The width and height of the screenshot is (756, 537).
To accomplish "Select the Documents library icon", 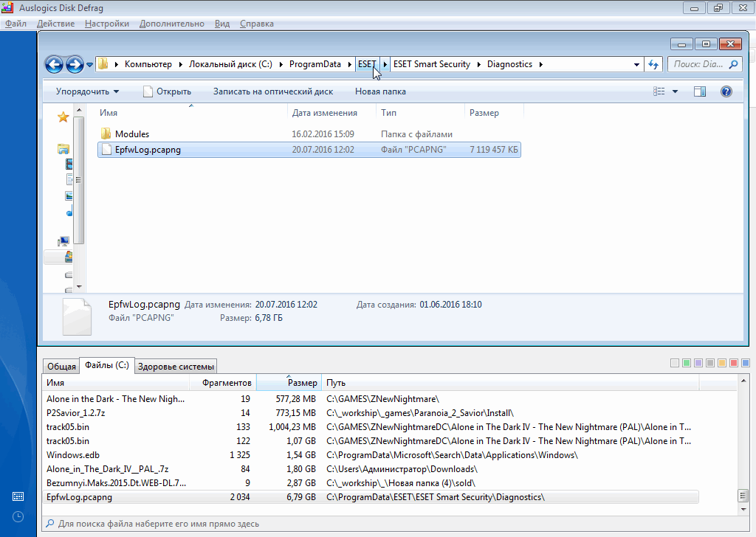I will 69,180.
